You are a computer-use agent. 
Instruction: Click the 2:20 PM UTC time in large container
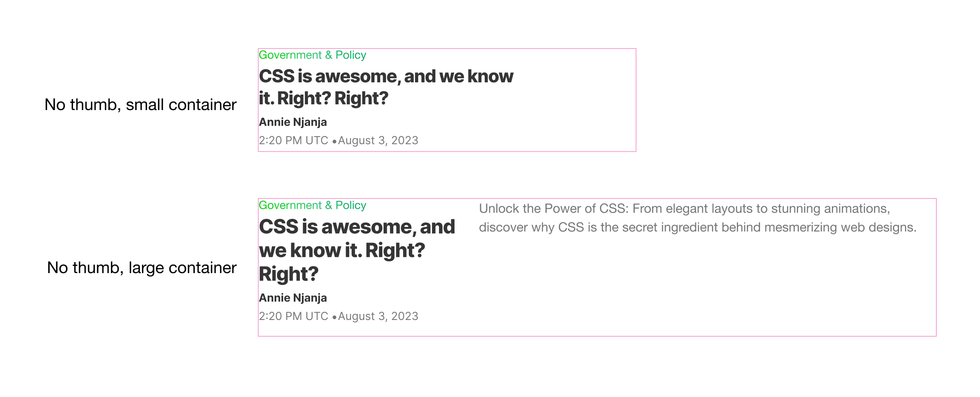point(293,316)
